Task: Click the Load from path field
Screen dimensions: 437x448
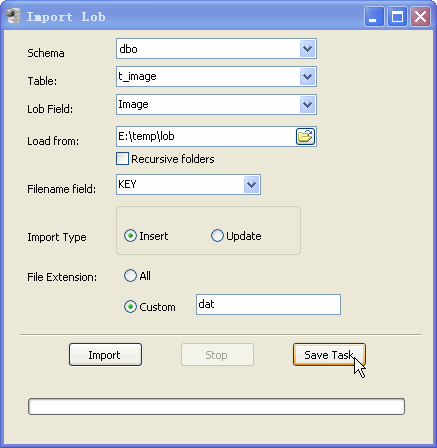Action: point(206,136)
